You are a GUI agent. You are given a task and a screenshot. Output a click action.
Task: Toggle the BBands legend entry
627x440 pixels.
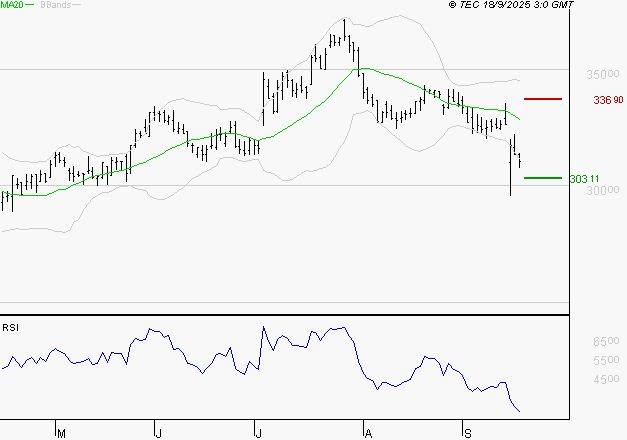54,5
